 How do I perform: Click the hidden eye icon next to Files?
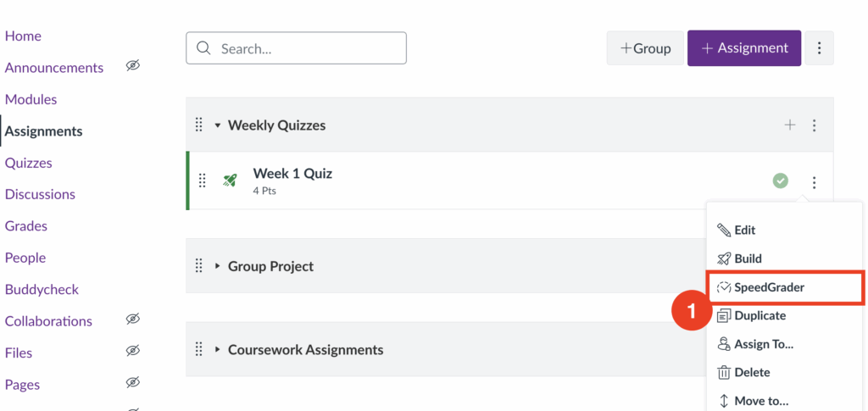point(132,352)
